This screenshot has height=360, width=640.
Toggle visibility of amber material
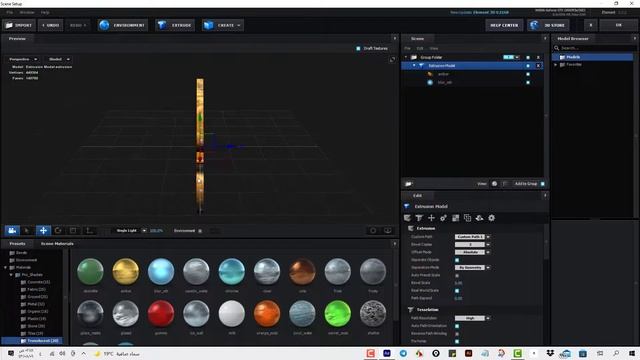coord(528,74)
